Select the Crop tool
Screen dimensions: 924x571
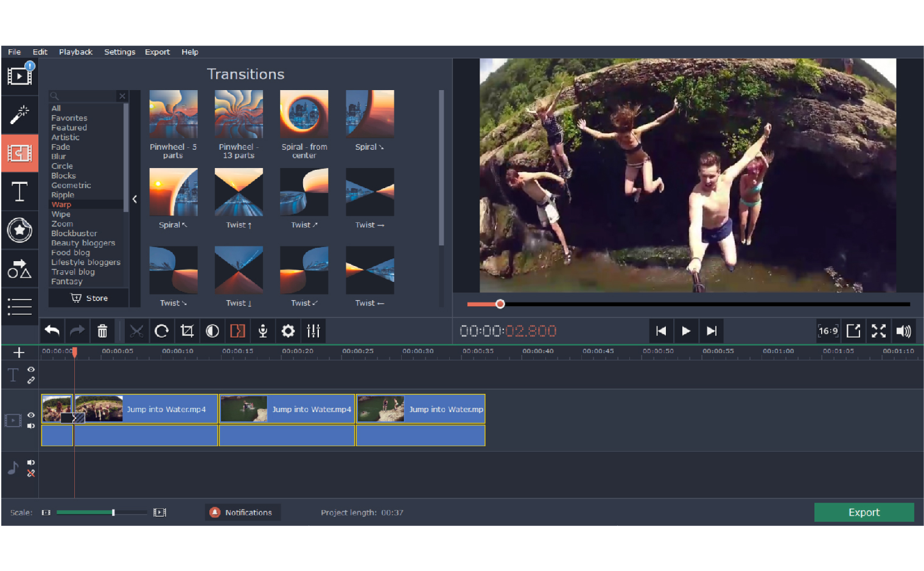[x=187, y=331]
